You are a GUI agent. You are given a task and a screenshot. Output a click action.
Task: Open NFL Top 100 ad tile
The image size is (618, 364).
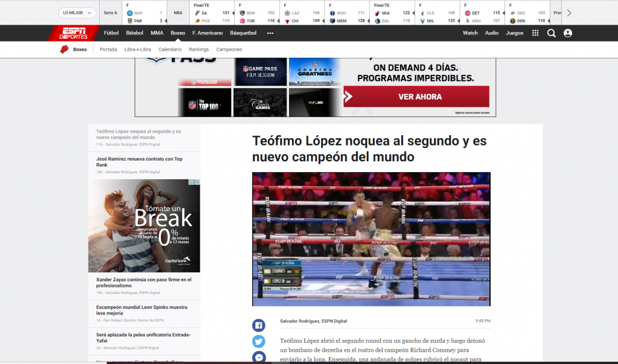205,103
